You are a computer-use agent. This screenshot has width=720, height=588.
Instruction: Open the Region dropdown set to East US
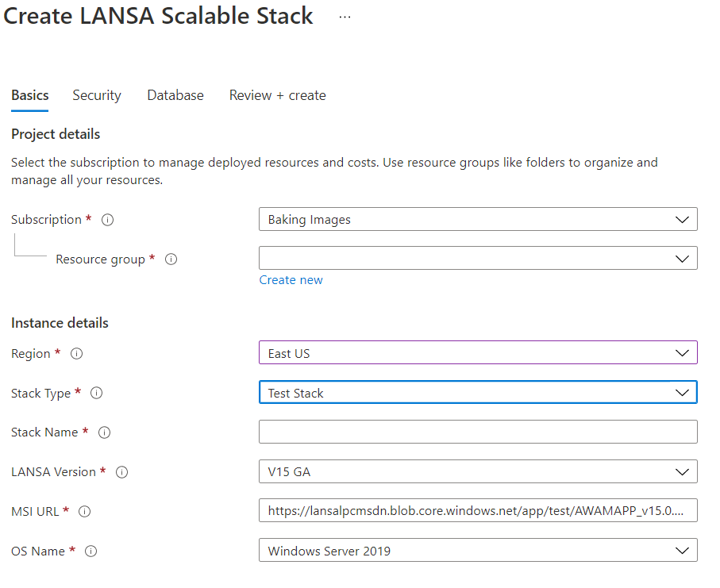478,352
